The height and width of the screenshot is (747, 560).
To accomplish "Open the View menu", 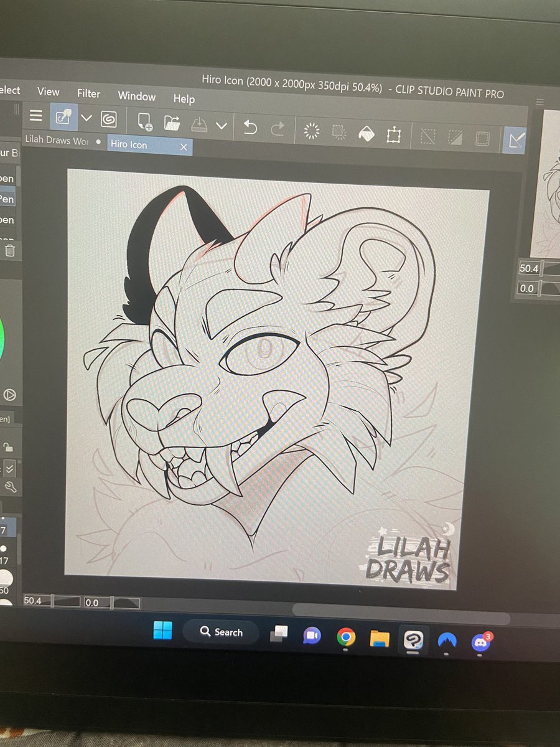I will tap(49, 91).
